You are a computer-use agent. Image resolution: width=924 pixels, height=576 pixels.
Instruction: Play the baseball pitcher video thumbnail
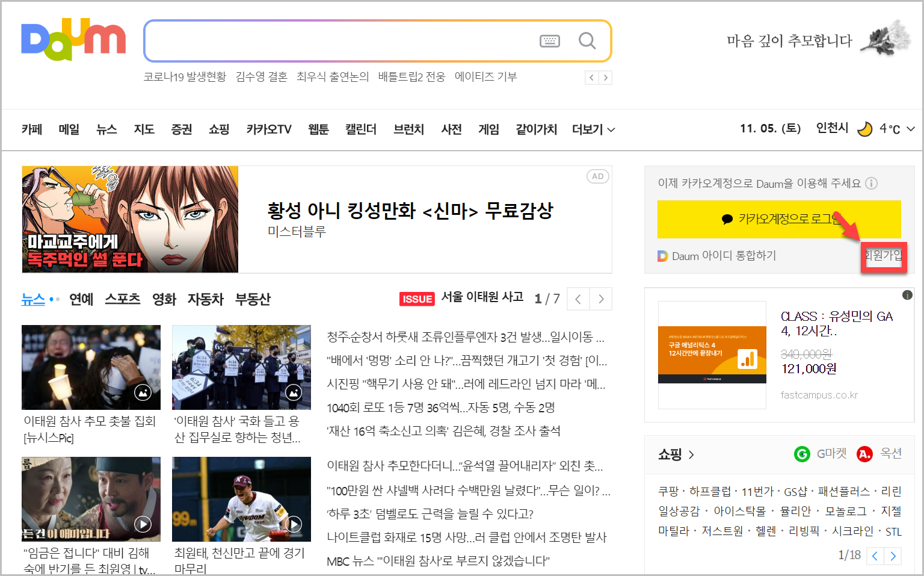(x=294, y=524)
